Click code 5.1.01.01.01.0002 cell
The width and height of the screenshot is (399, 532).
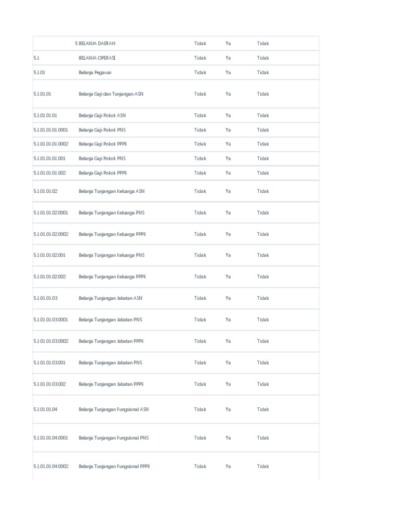(51, 144)
